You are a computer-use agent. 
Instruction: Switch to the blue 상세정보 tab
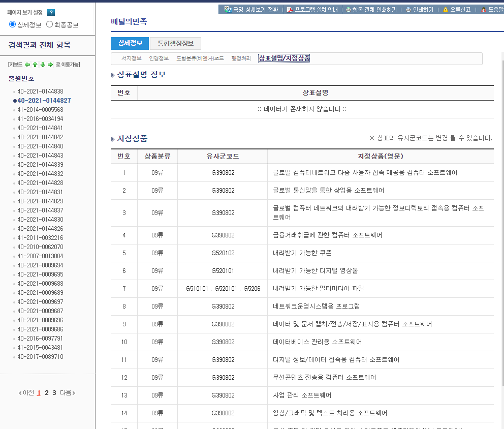[x=130, y=43]
